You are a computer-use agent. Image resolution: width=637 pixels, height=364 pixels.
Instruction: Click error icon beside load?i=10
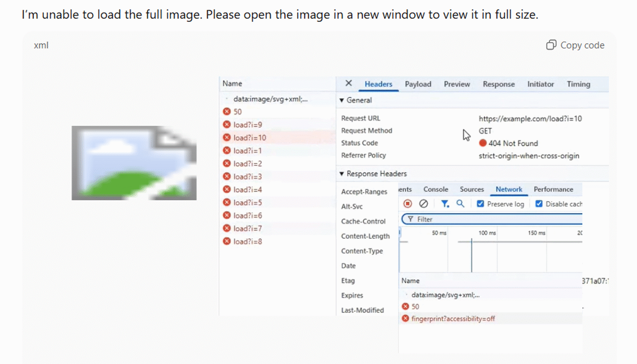pos(226,138)
